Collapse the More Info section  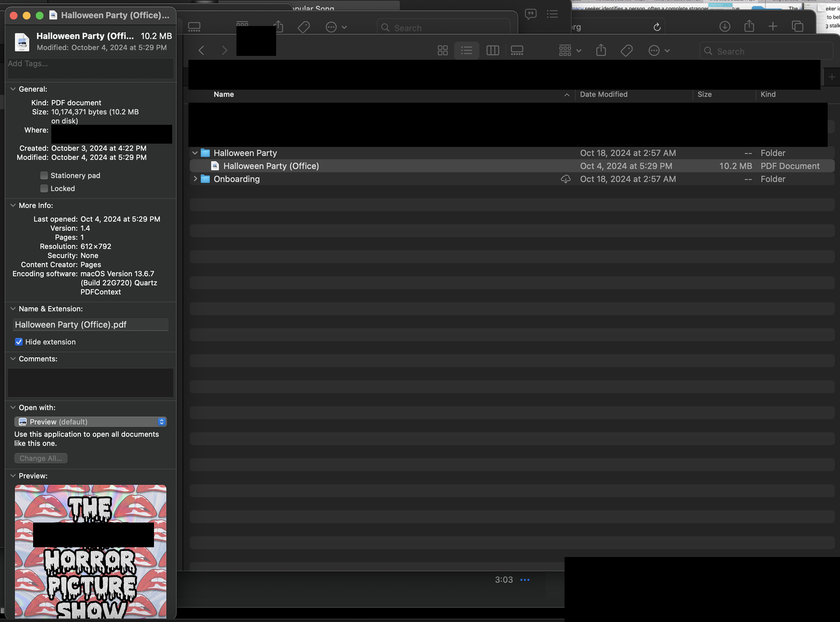tap(13, 206)
